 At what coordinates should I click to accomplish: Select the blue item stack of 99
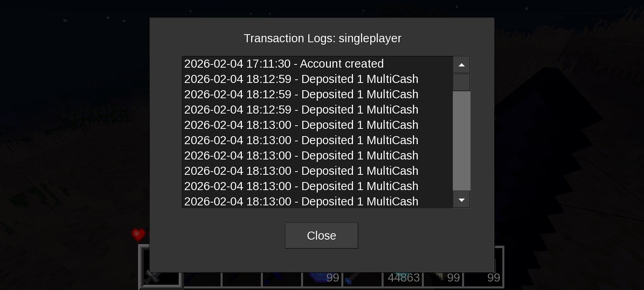322,278
